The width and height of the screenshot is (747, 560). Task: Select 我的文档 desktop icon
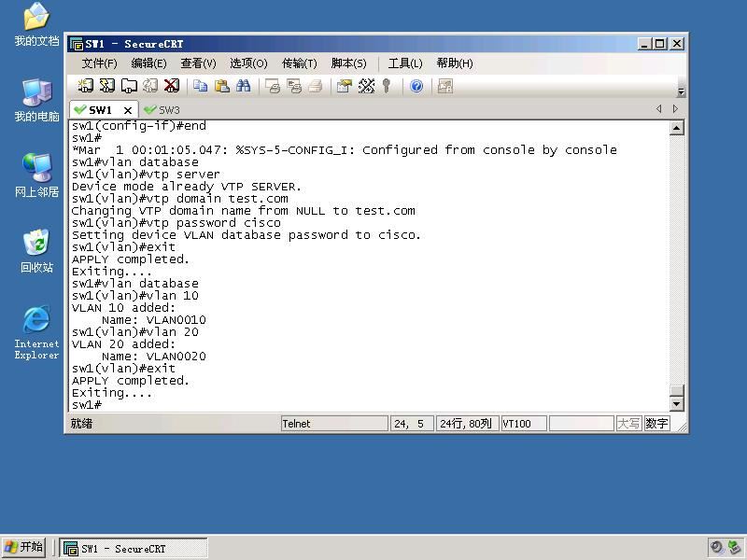tap(36, 25)
